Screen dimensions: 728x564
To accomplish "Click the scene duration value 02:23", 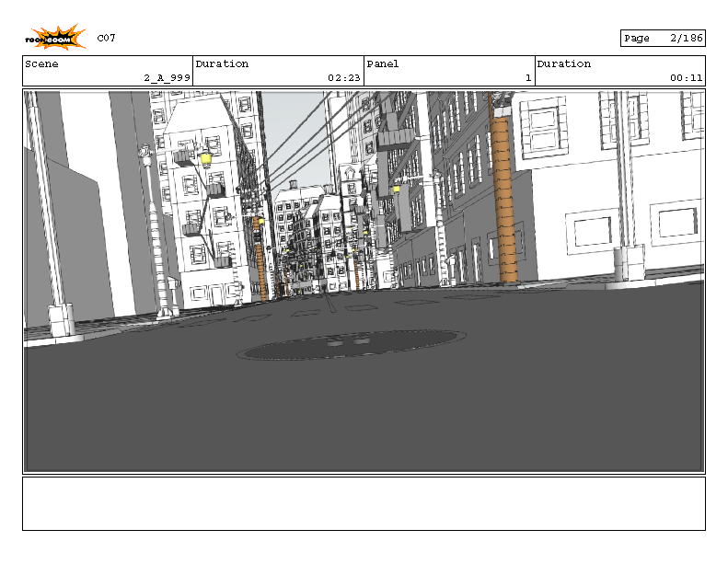I will click(x=344, y=77).
